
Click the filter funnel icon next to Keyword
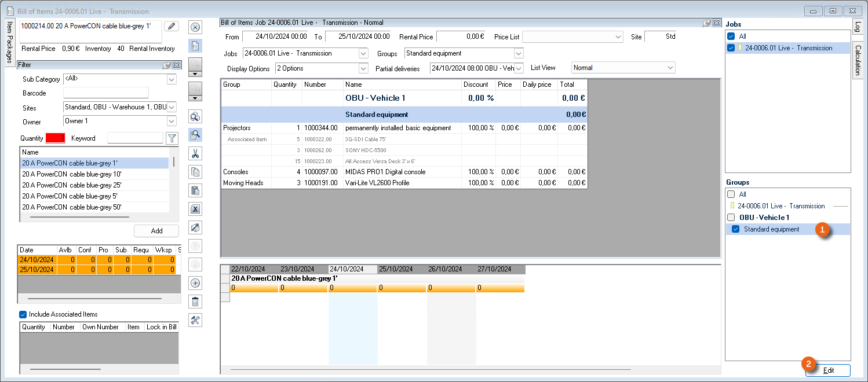pos(172,138)
